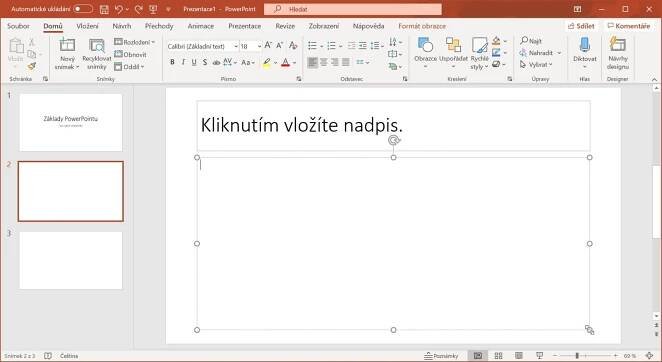Save the presentation with the floppy disk icon
Image resolution: width=662 pixels, height=362 pixels.
click(x=104, y=9)
